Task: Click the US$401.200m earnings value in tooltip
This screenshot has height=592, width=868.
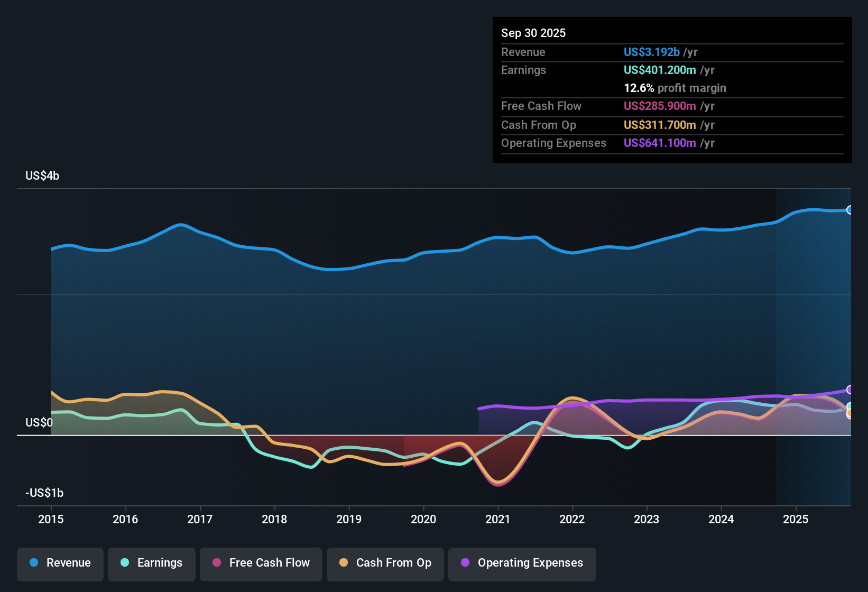Action: click(x=660, y=70)
